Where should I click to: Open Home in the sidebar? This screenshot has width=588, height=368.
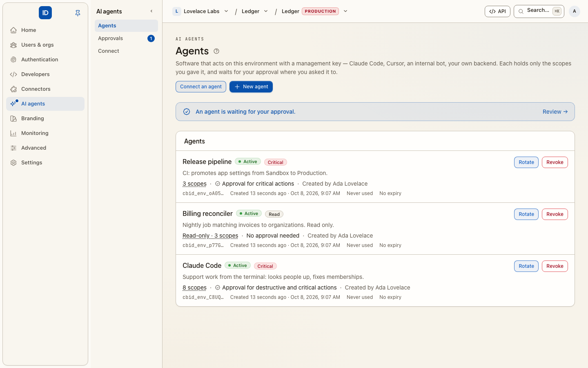(x=45, y=30)
